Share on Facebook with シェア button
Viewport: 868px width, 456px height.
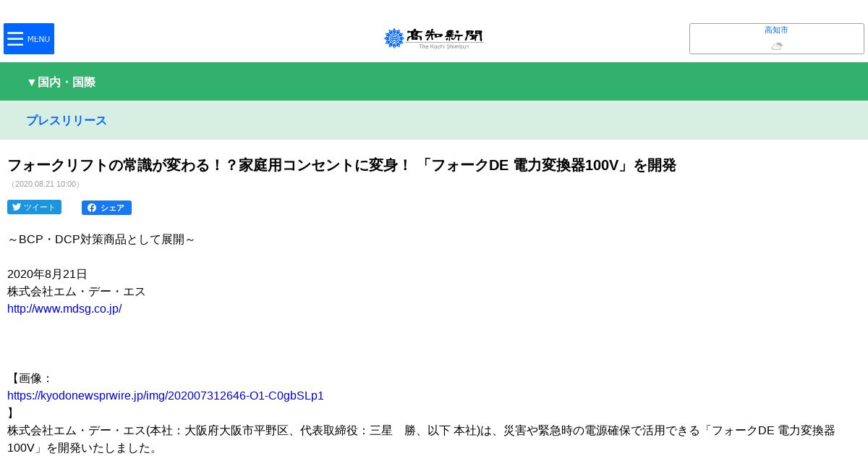point(106,208)
